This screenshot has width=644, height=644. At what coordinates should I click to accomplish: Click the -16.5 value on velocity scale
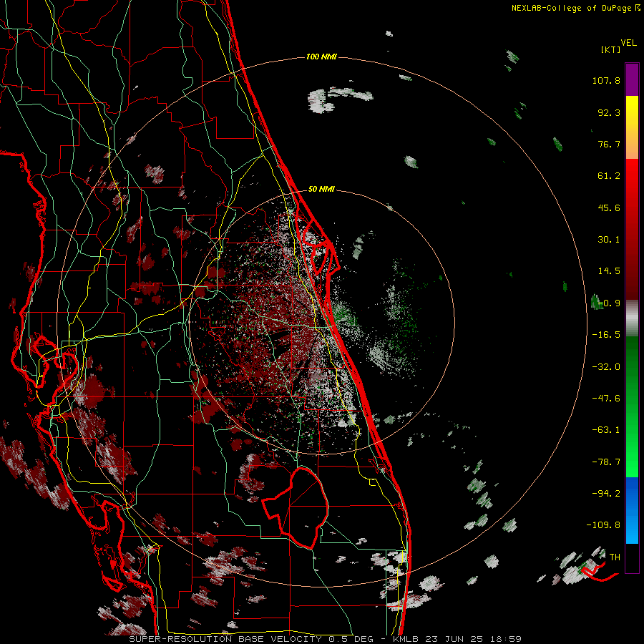606,335
